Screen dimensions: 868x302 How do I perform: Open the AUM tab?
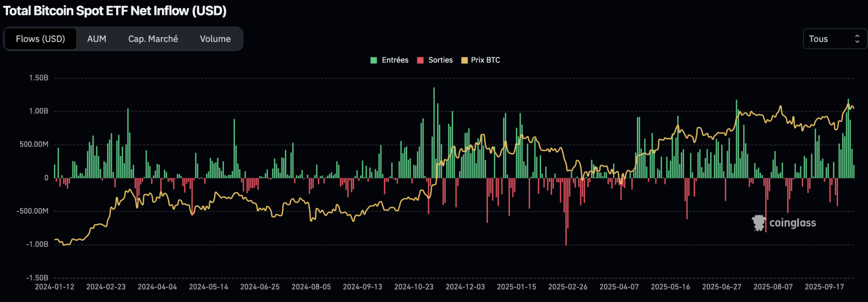pos(97,39)
